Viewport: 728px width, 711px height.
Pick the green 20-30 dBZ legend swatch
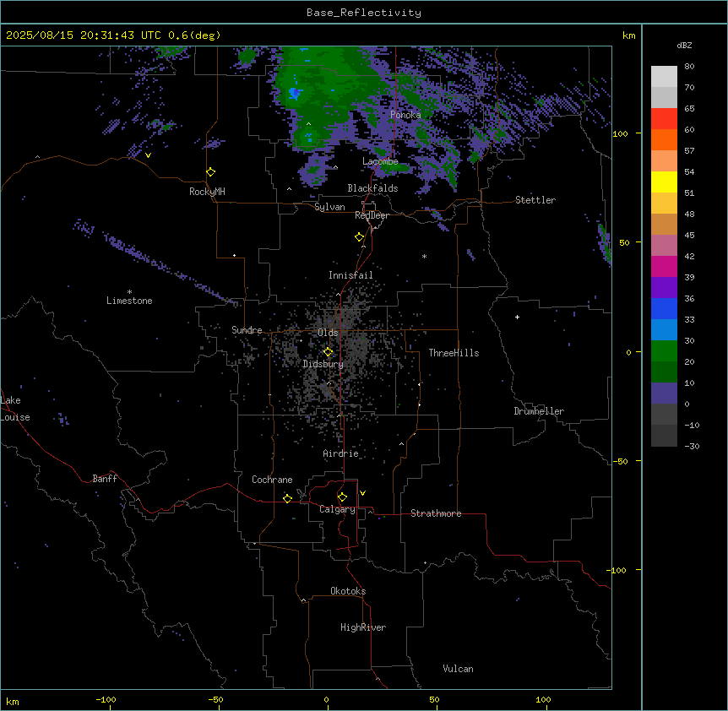664,351
